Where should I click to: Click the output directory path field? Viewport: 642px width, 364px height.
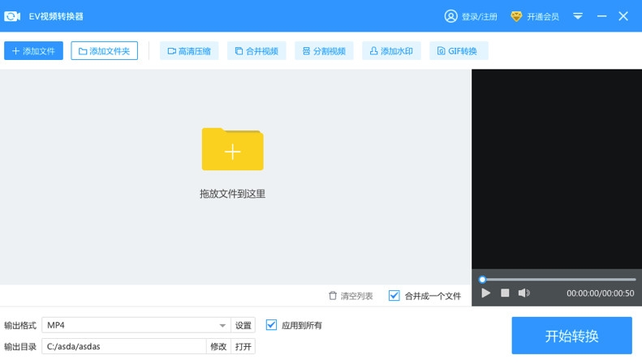[123, 346]
